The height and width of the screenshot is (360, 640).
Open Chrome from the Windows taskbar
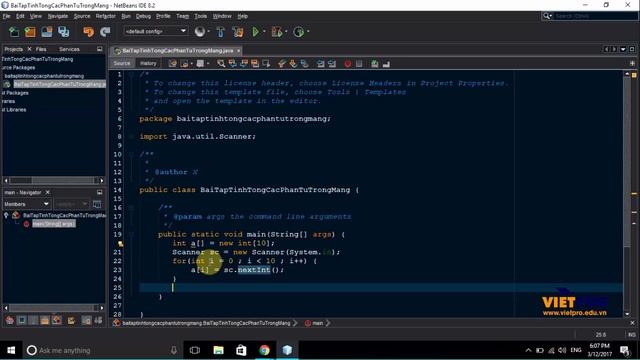tap(264, 350)
